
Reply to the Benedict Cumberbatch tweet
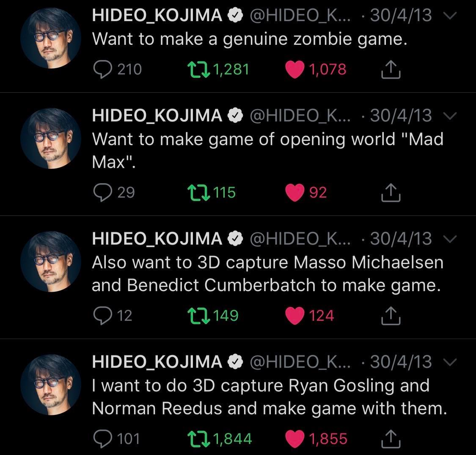coord(103,316)
